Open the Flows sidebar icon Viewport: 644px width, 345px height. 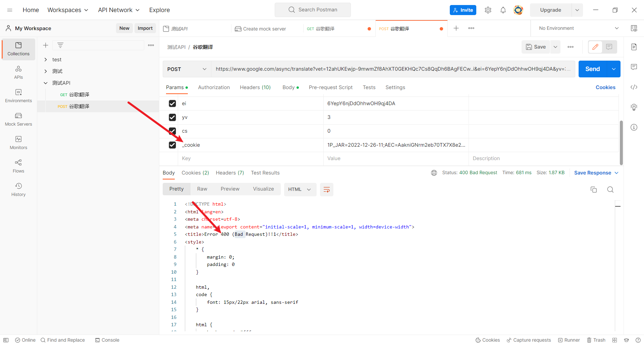click(18, 166)
